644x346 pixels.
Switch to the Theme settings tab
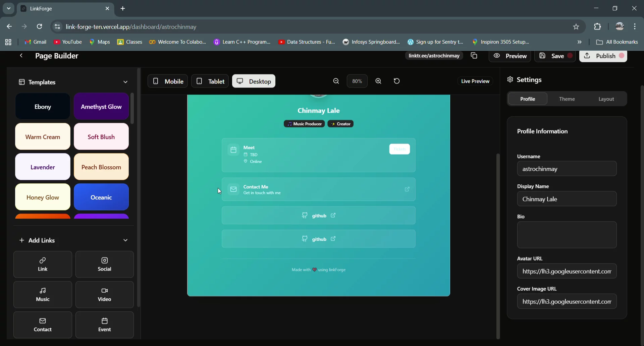pyautogui.click(x=567, y=99)
